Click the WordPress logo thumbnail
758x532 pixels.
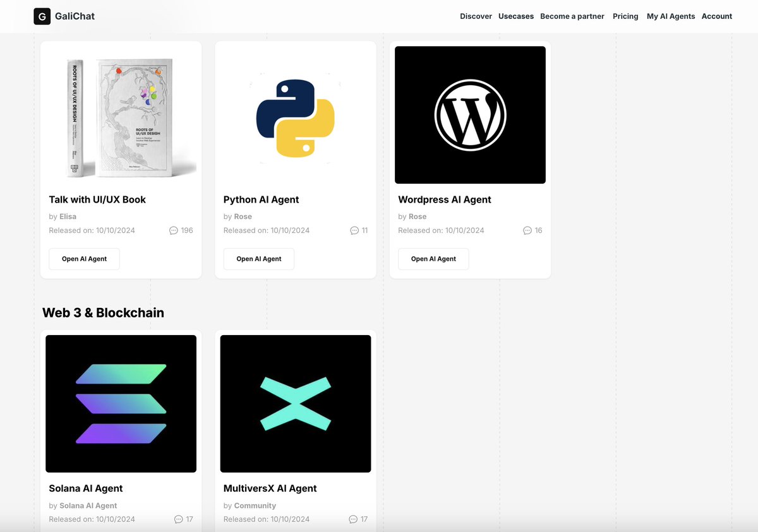470,115
